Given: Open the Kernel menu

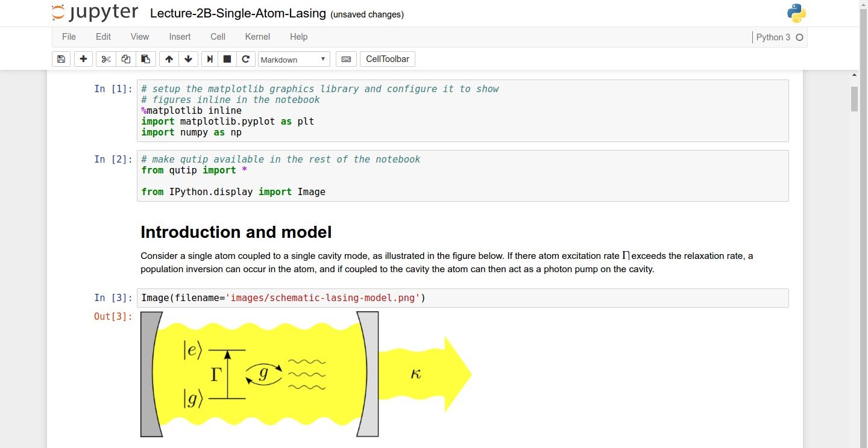Looking at the screenshot, I should [x=257, y=37].
